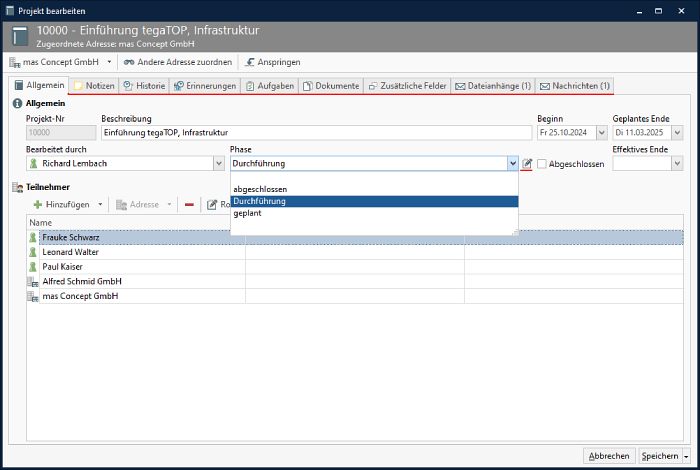Click the Abbrechen button

coord(609,456)
